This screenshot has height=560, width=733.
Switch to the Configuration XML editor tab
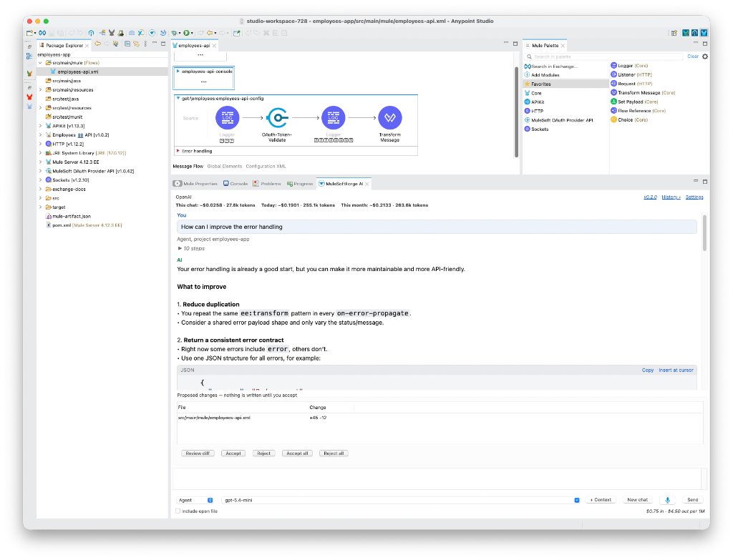266,166
